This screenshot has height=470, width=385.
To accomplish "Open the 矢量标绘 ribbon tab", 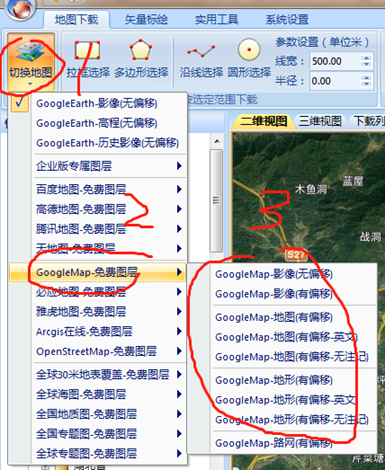I will [x=146, y=20].
